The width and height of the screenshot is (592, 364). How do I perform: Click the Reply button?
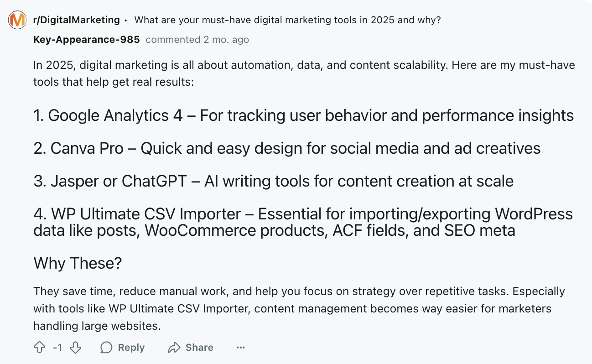click(130, 347)
